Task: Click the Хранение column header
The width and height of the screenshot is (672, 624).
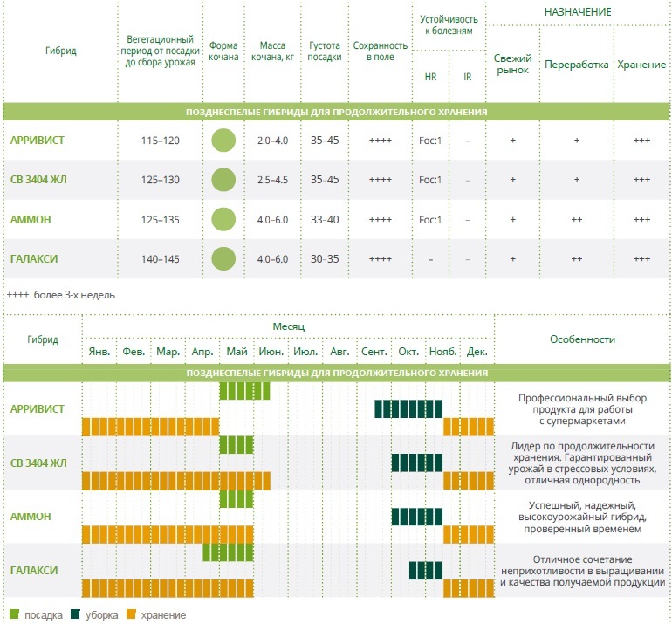Action: pos(641,65)
